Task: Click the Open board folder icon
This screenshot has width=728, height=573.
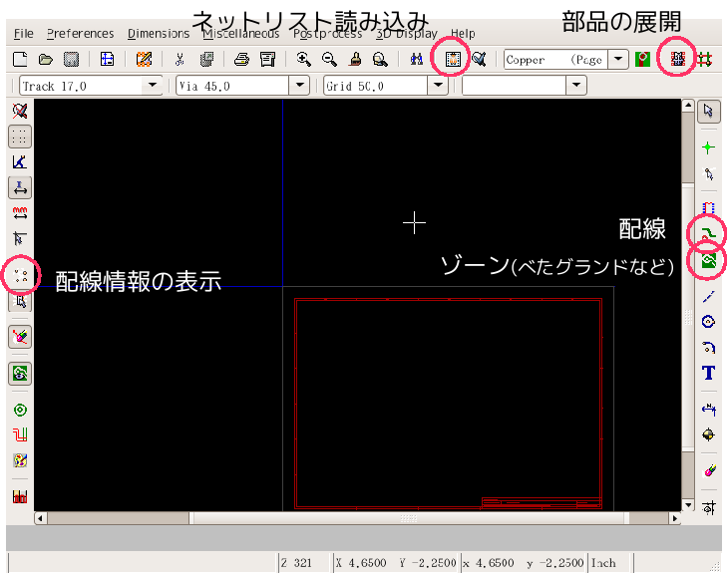Action: [x=46, y=60]
